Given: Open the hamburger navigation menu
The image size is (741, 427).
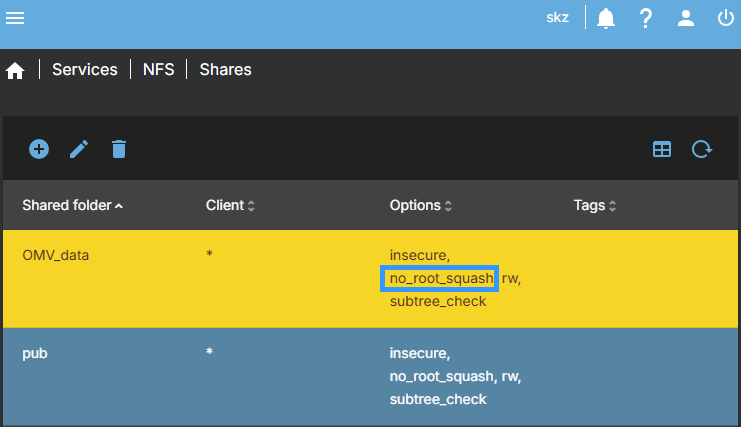Looking at the screenshot, I should pos(16,18).
